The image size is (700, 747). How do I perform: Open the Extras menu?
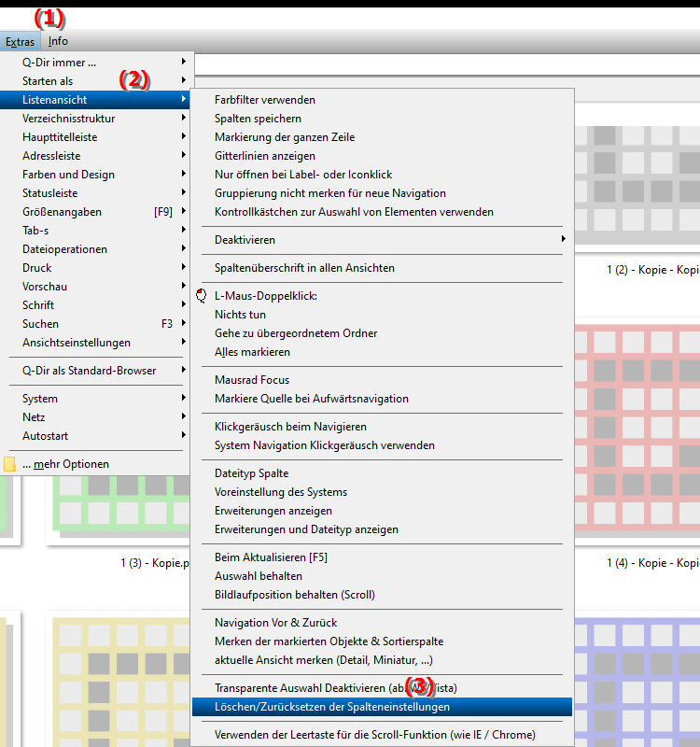tap(20, 41)
